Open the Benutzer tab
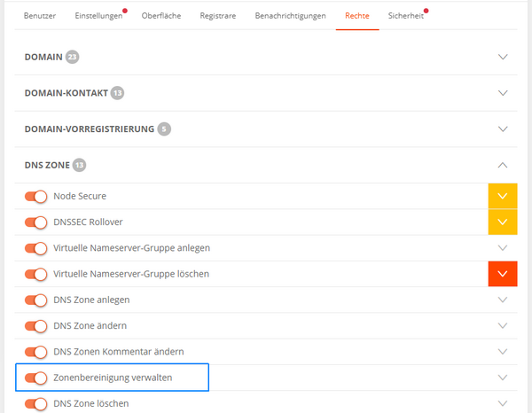The image size is (532, 413). (x=40, y=16)
